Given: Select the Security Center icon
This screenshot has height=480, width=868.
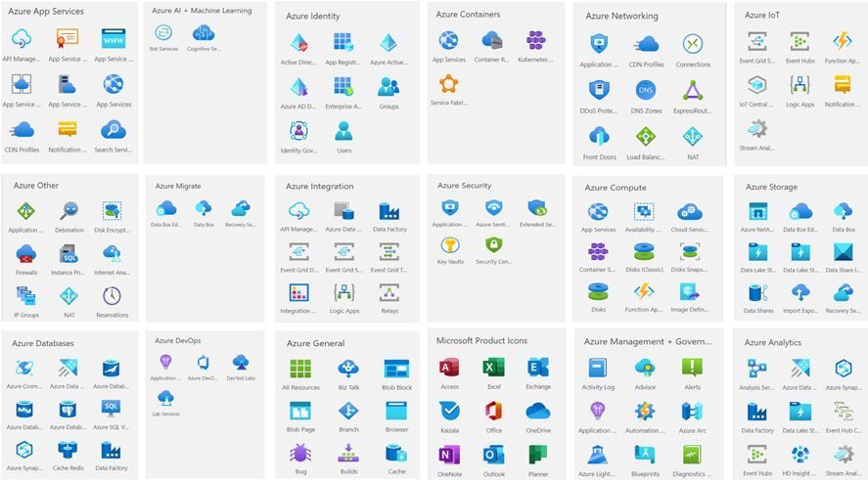Looking at the screenshot, I should [x=494, y=245].
